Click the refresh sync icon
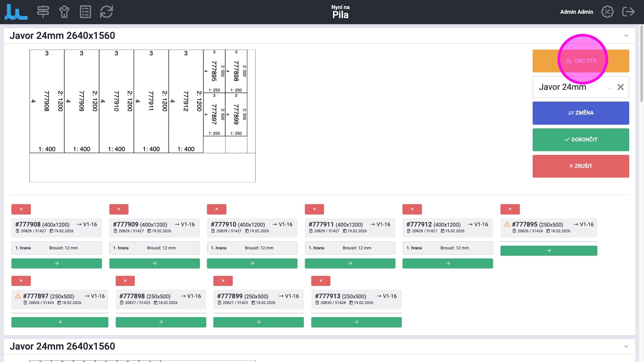644x362 pixels. (x=106, y=12)
